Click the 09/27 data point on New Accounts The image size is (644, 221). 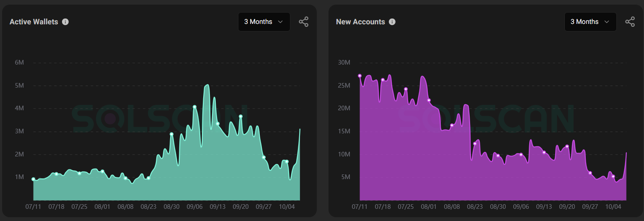[x=590, y=173]
